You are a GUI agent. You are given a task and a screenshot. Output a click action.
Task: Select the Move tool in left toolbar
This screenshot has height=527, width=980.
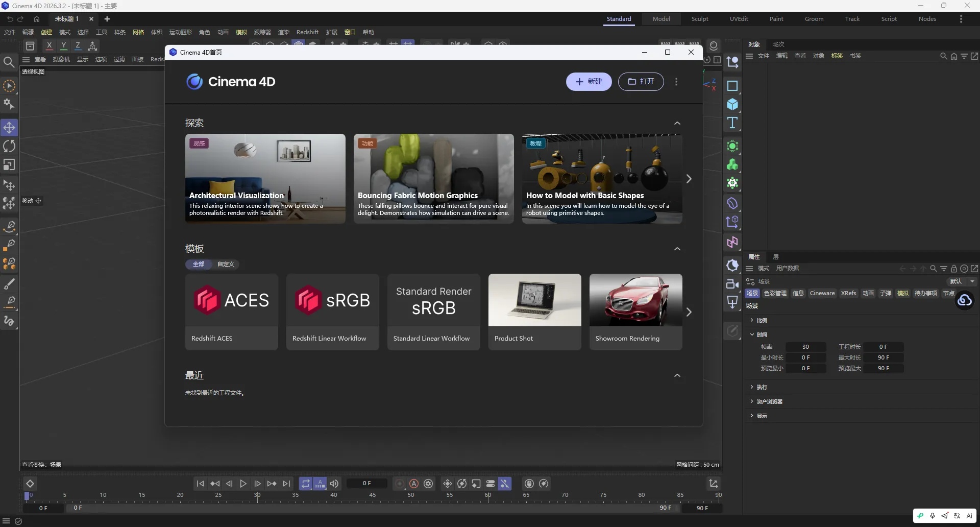pos(9,127)
